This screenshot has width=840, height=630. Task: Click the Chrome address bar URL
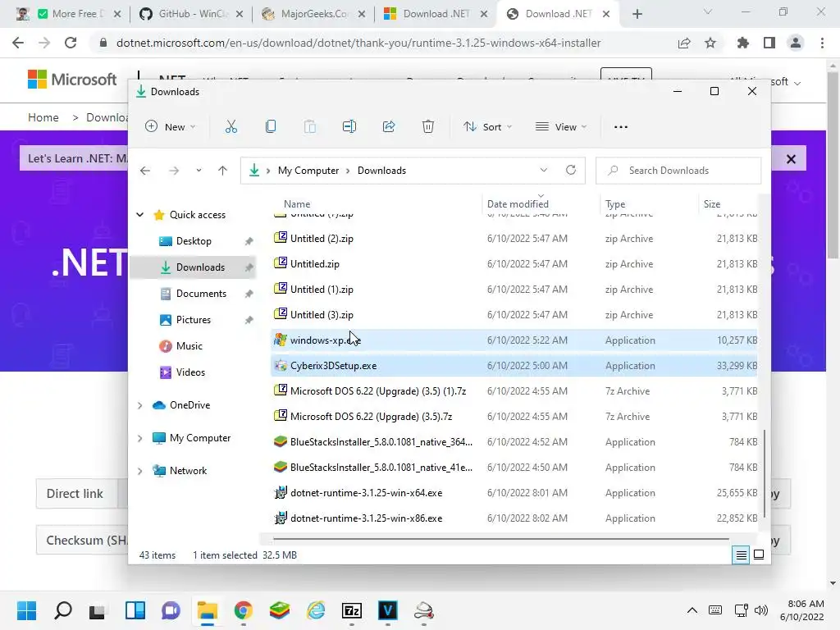coord(358,43)
